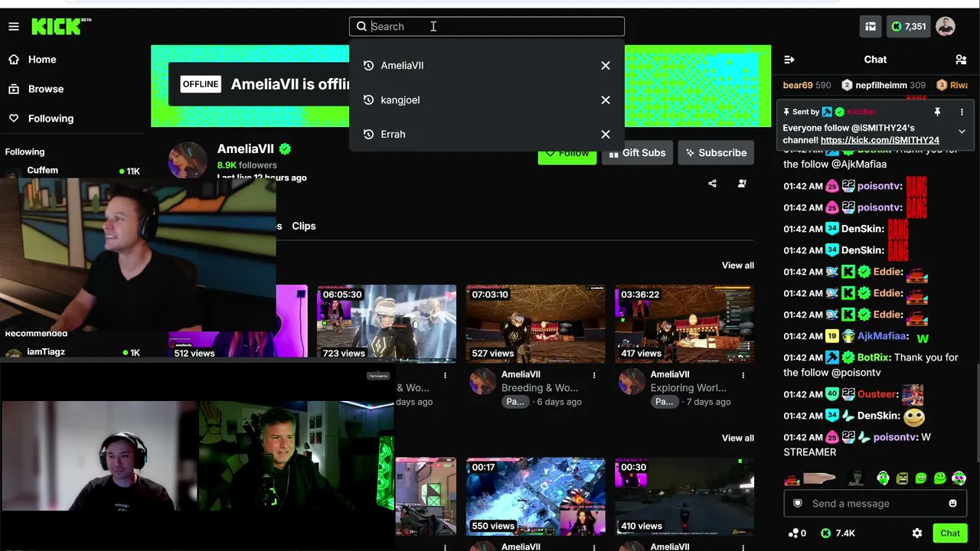This screenshot has width=980, height=551.
Task: Remove AmeliaVII from search history
Action: coord(606,66)
